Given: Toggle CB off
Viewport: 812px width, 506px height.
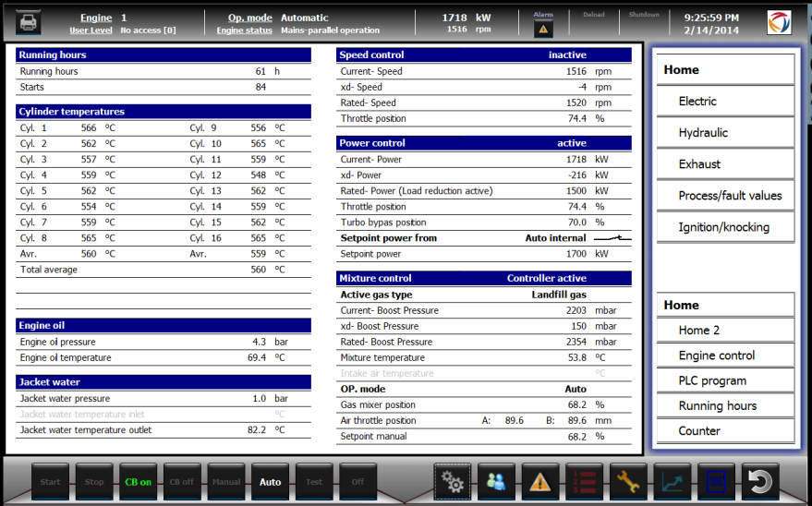Looking at the screenshot, I should [x=182, y=482].
